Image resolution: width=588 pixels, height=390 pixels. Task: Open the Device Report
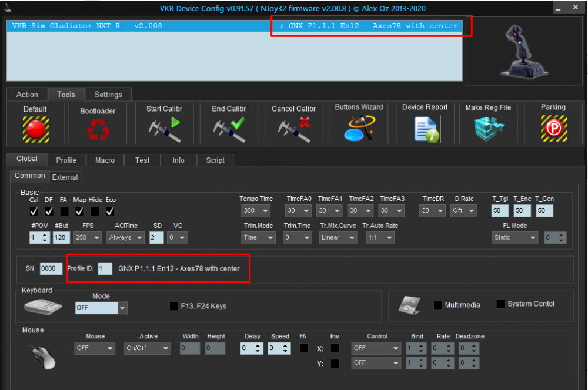click(x=425, y=129)
